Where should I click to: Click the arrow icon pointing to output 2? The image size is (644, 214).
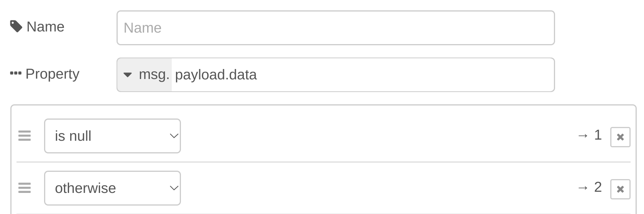click(x=583, y=188)
